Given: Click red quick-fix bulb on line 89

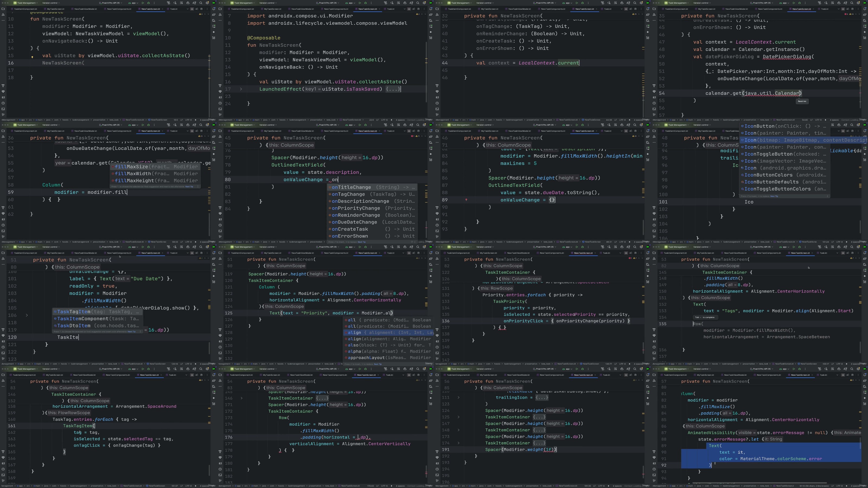Looking at the screenshot, I should (x=466, y=200).
